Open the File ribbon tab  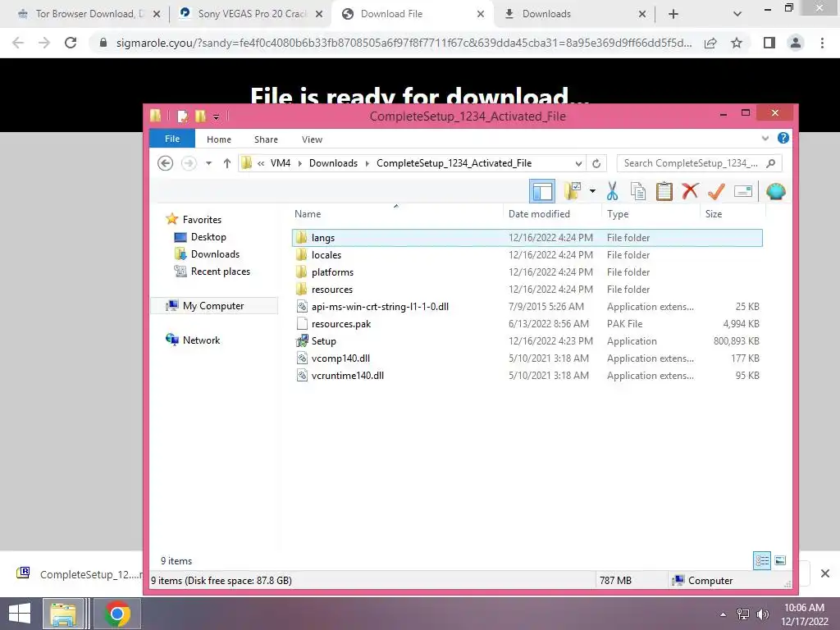point(172,139)
